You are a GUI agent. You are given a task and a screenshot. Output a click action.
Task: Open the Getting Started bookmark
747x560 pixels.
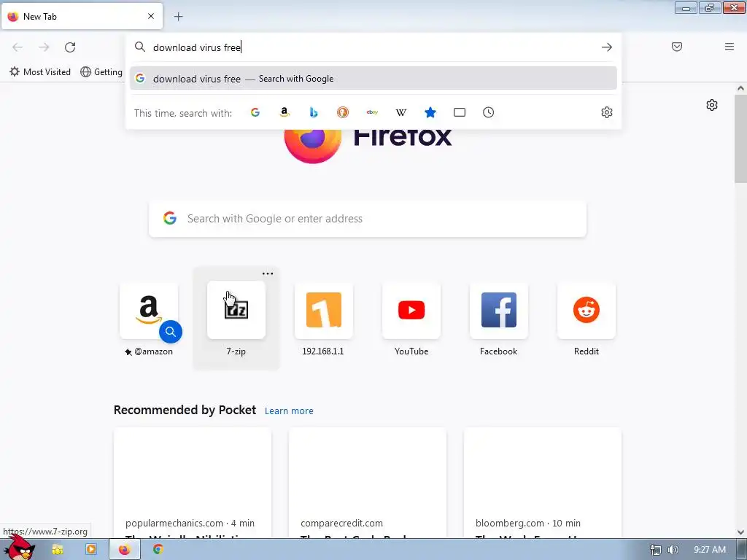pyautogui.click(x=101, y=72)
